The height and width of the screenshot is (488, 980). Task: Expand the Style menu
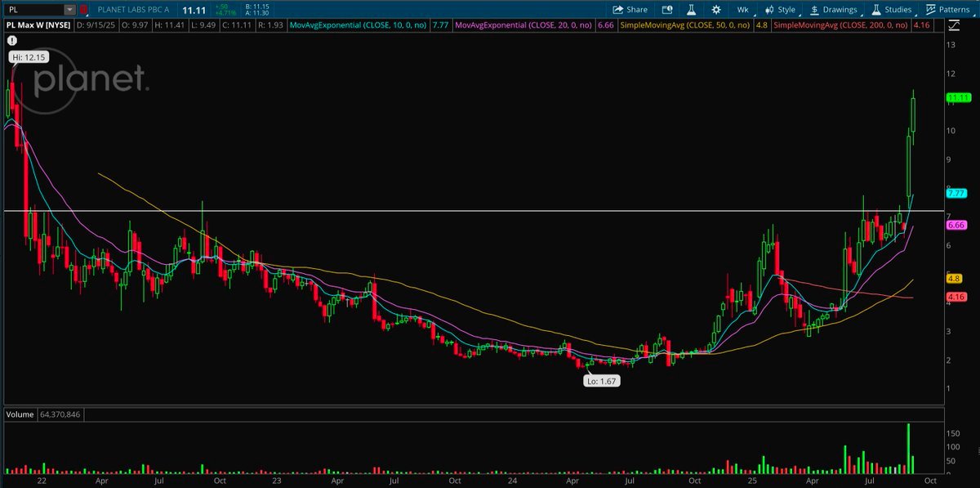point(786,10)
